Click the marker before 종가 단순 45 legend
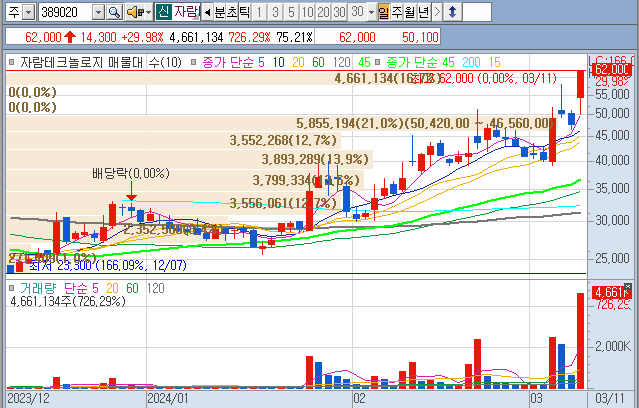This screenshot has height=408, width=639. [377, 62]
